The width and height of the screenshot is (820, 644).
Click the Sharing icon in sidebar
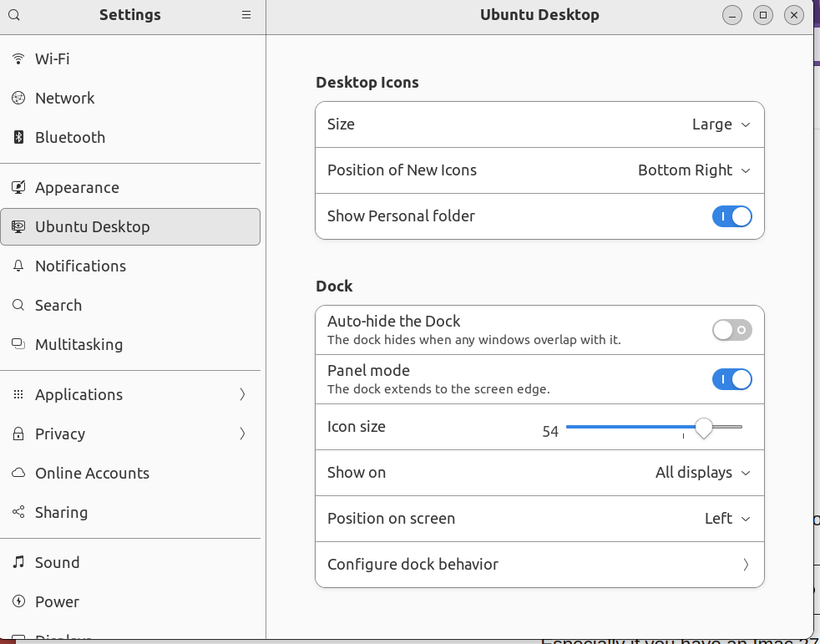pyautogui.click(x=18, y=512)
